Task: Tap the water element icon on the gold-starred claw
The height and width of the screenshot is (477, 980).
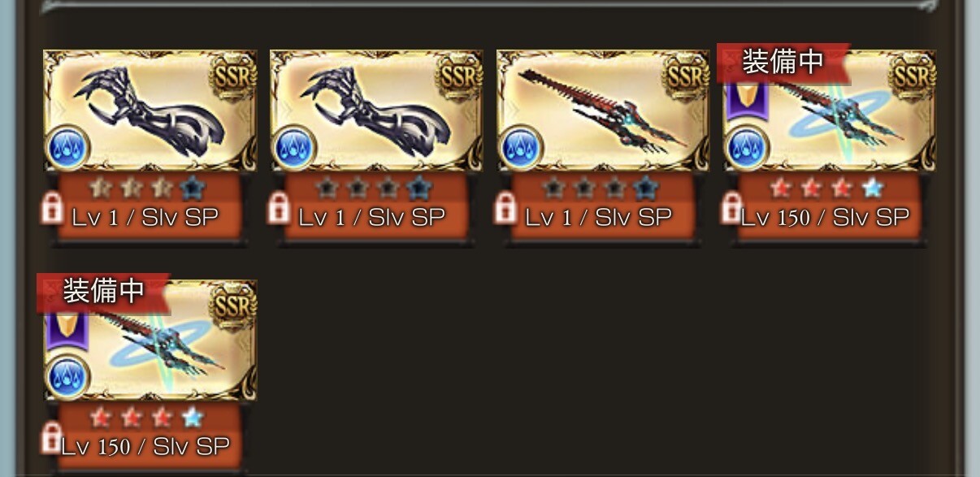Action: (67, 148)
